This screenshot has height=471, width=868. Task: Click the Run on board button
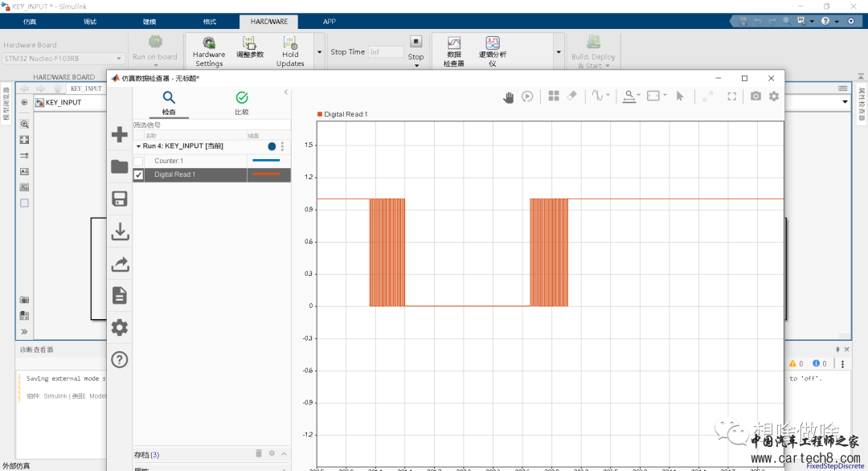155,50
